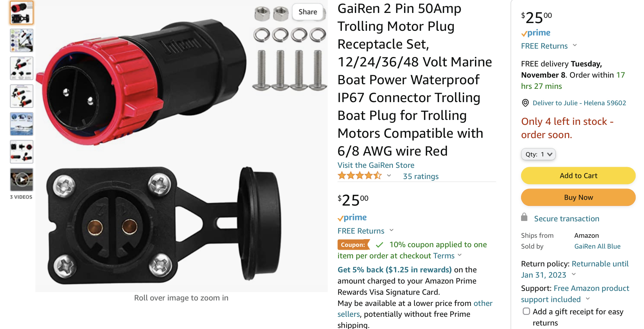The width and height of the screenshot is (644, 329).
Task: Click the orange Coupon badge
Action: coord(353,245)
